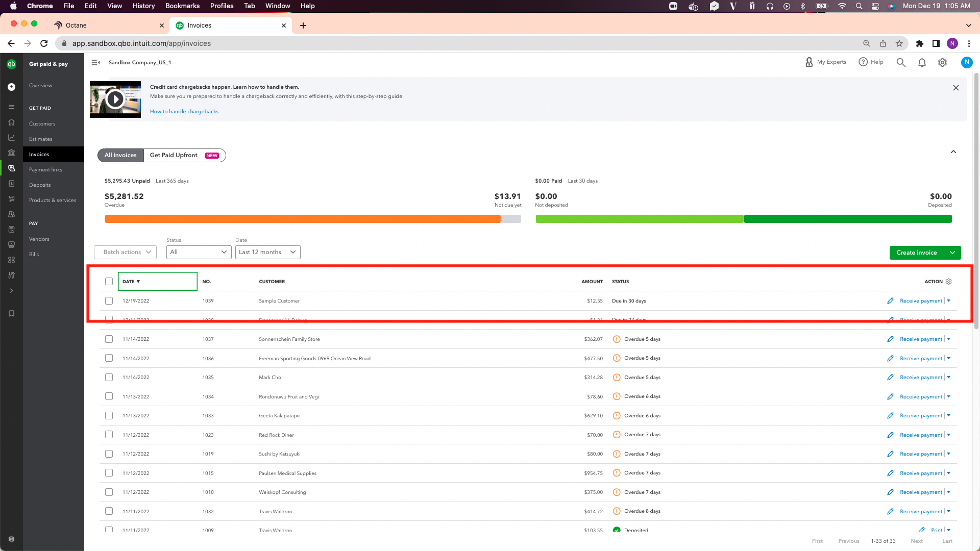This screenshot has width=980, height=551.
Task: Open the Last 12 months date dropdown
Action: [267, 253]
